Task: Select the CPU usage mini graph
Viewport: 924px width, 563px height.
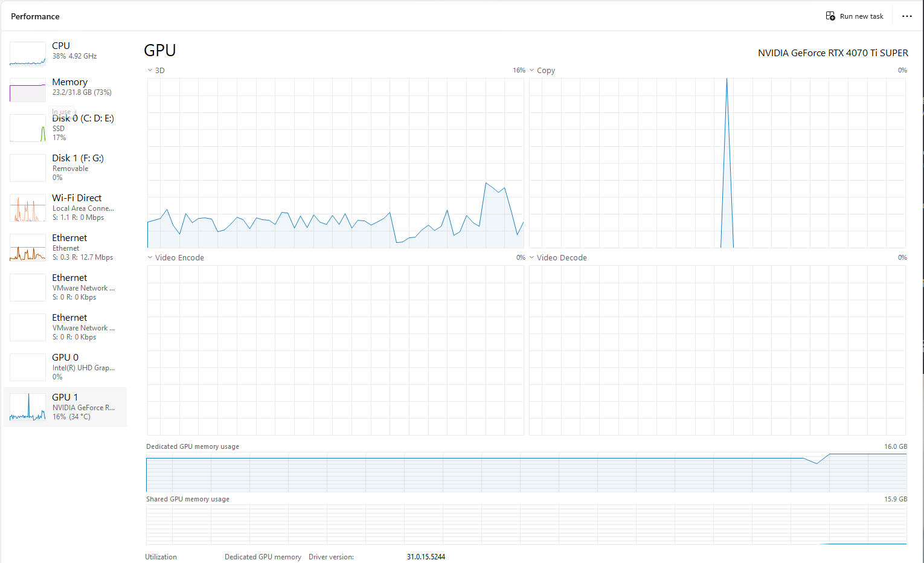Action: [x=28, y=54]
